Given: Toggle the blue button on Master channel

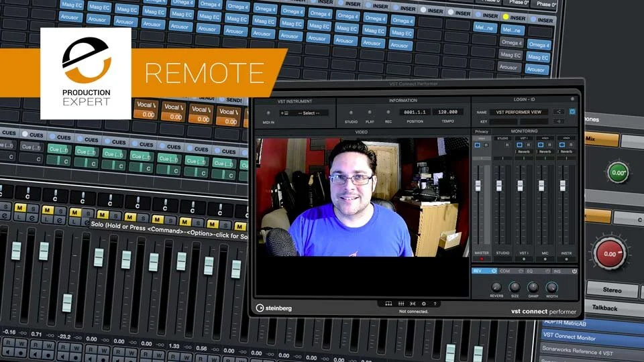Looking at the screenshot, I should (477, 145).
